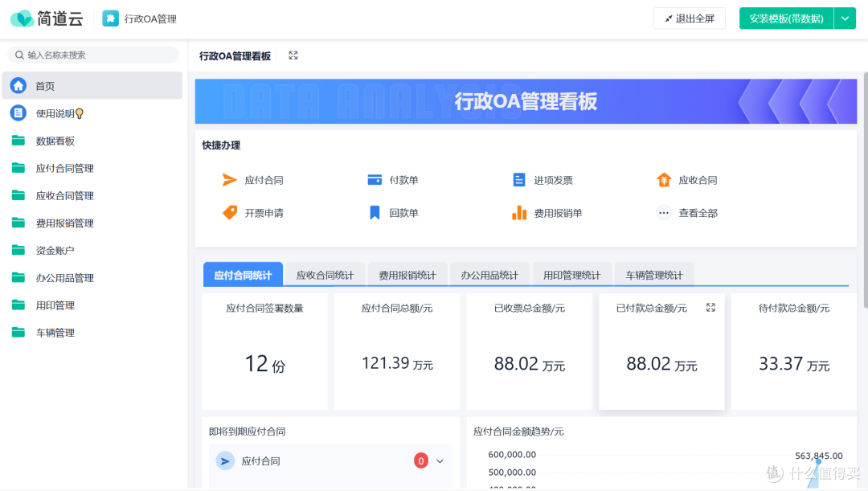Expand the 已付款总金额 card via its fullscreen icon

coord(710,307)
